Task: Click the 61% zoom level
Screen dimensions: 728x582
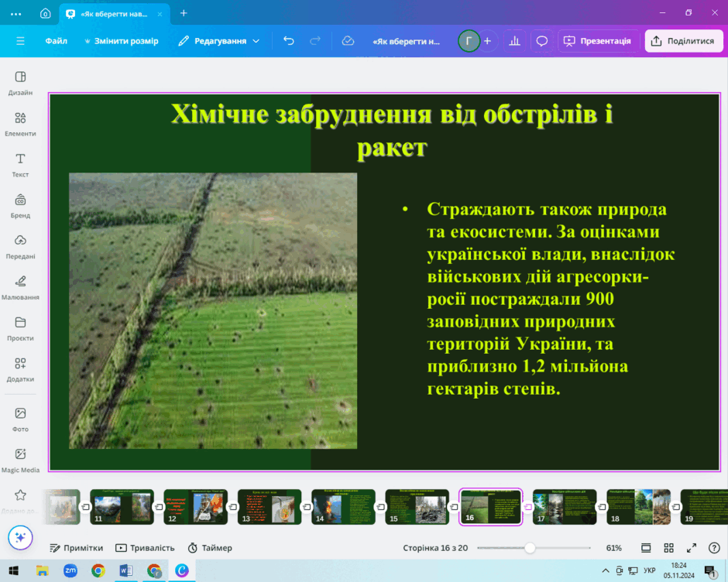Action: tap(614, 548)
